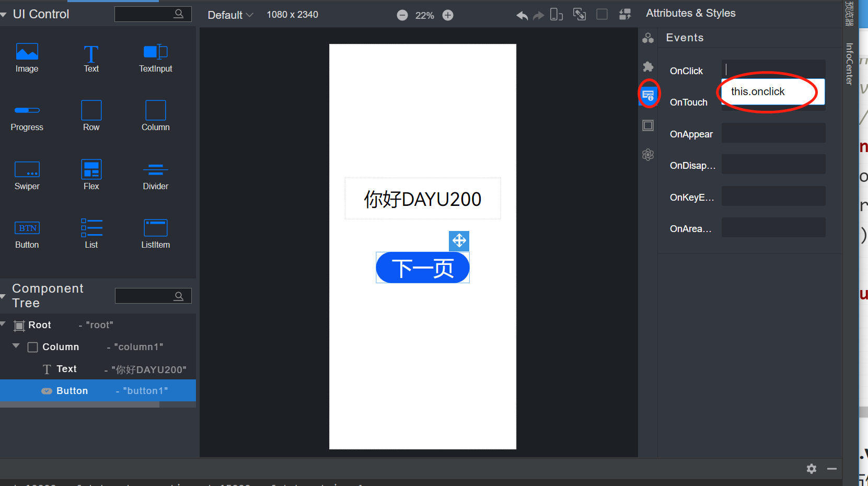Click the Component Tree search box
The image size is (868, 486).
[153, 296]
